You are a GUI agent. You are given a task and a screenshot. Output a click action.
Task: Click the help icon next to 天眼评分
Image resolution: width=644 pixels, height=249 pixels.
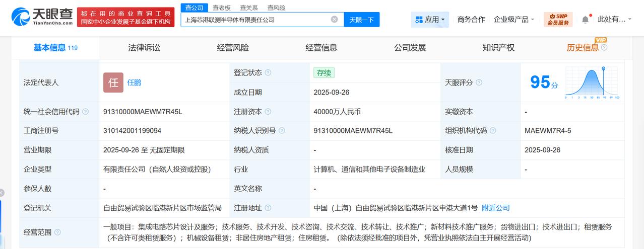[479, 82]
